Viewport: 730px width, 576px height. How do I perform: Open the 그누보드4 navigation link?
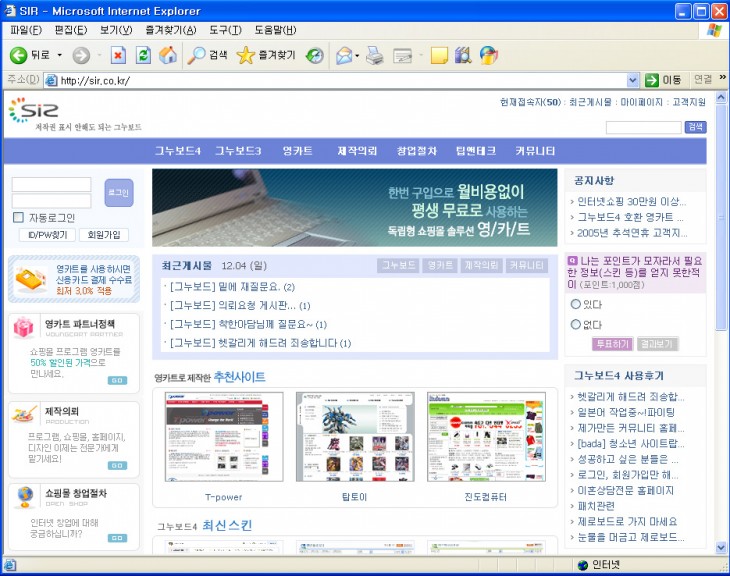(x=178, y=151)
